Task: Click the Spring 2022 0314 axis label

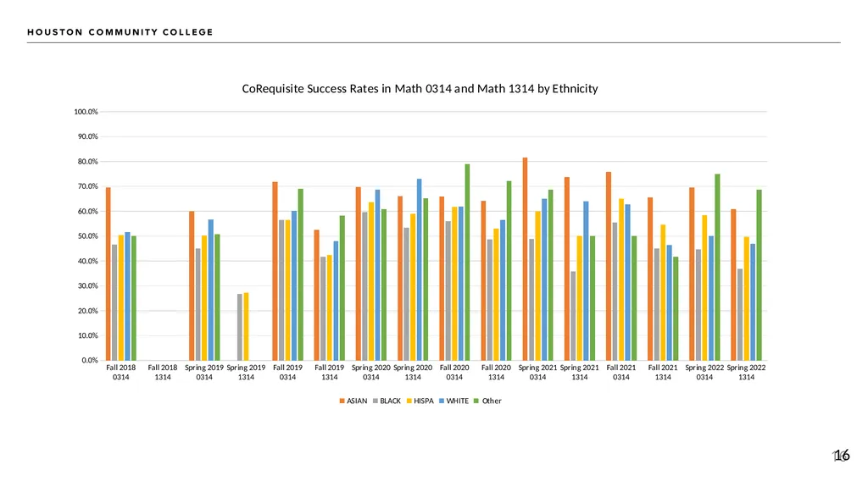Action: [x=704, y=373]
